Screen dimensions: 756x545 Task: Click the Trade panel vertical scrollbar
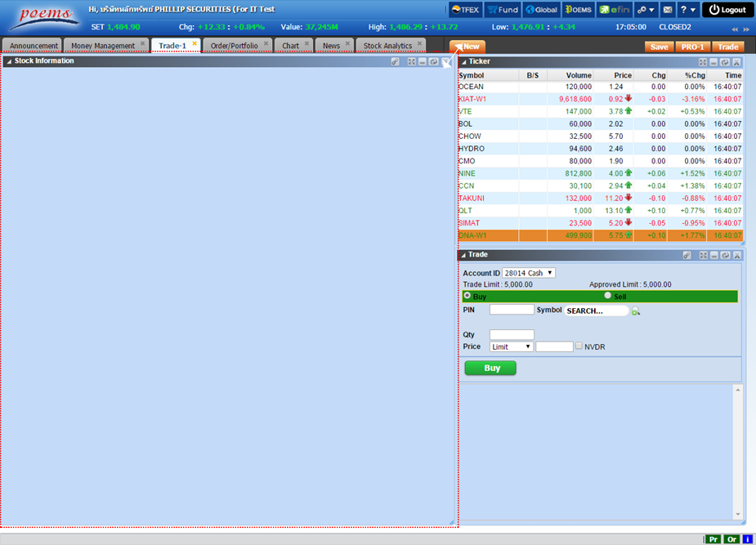click(x=739, y=449)
